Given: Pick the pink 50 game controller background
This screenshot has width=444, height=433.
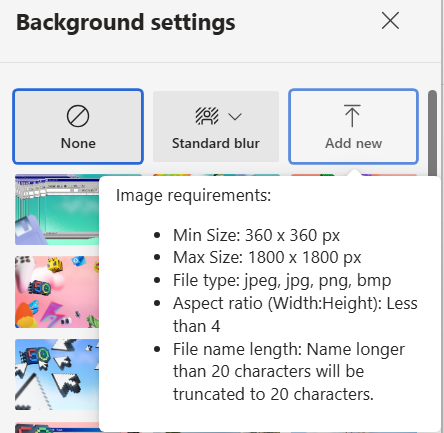Looking at the screenshot, I should click(x=57, y=292).
